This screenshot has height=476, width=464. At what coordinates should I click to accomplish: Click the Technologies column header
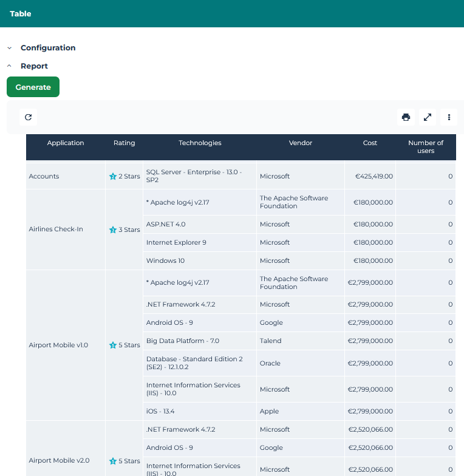coord(200,143)
